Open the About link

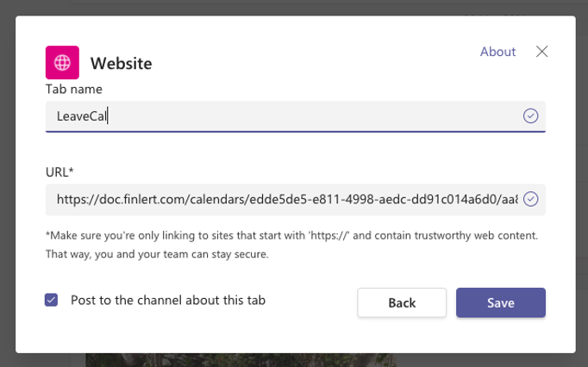click(497, 52)
